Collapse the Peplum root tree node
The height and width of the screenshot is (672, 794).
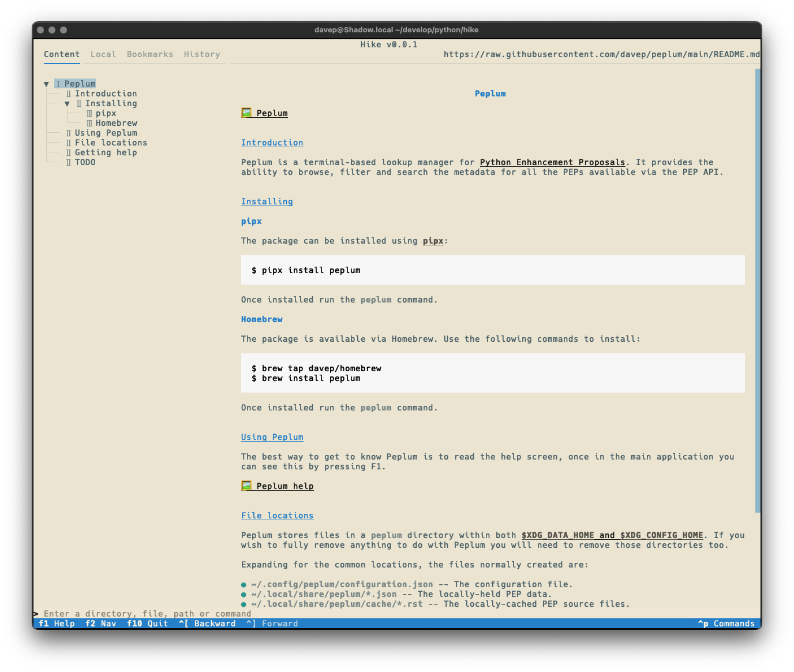[47, 84]
